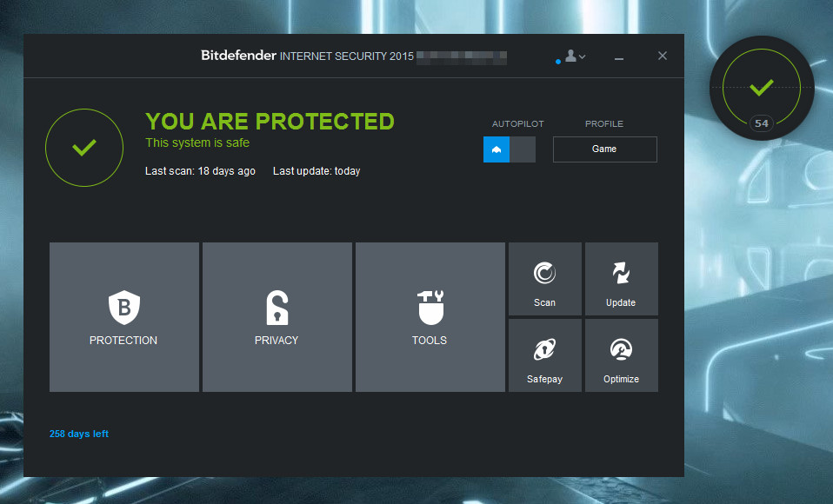Click the 'Last scan: 18 days ago' text
This screenshot has width=833, height=504.
(200, 171)
